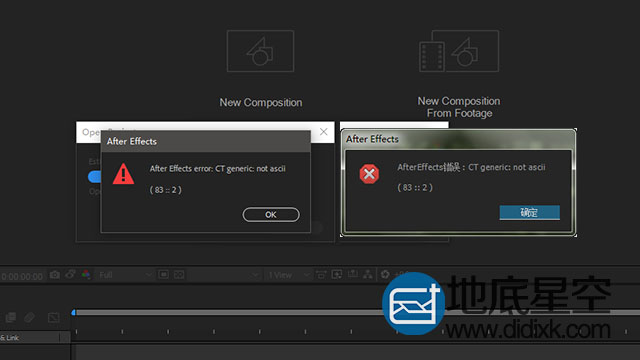Click the blue timeline start marker
Viewport: 640px width, 360px height.
pyautogui.click(x=73, y=313)
